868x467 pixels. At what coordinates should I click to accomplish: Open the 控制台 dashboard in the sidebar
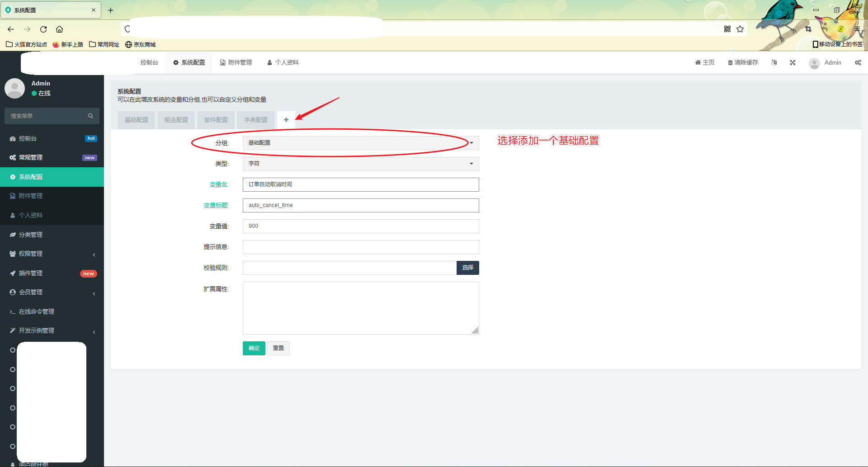[27, 138]
